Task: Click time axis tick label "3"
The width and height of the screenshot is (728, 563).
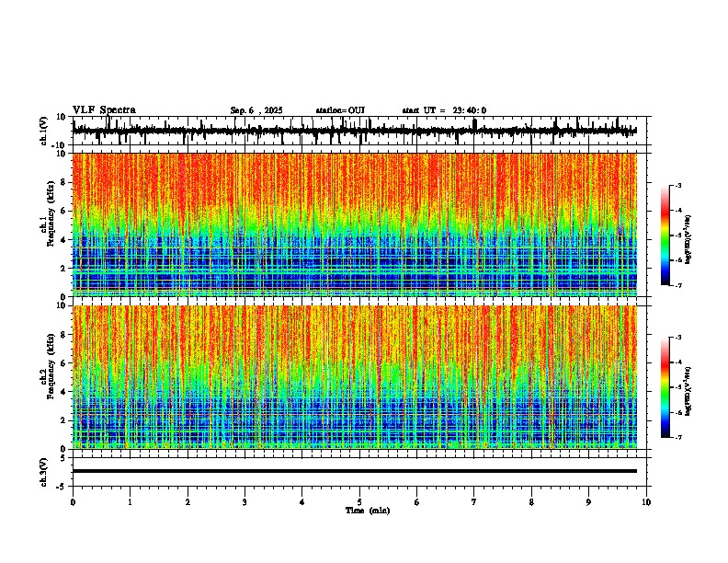Action: pyautogui.click(x=245, y=502)
